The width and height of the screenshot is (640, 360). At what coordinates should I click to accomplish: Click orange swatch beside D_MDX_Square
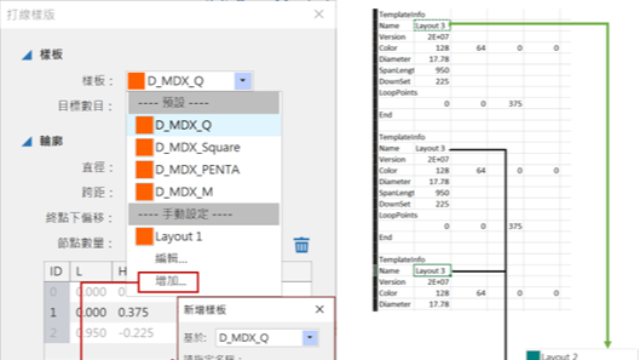coord(144,147)
